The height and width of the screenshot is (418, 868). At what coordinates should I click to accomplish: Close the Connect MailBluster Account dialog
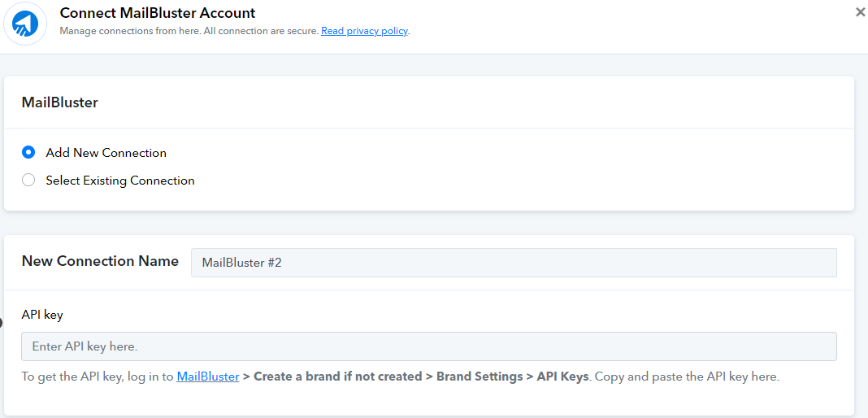coord(860,13)
